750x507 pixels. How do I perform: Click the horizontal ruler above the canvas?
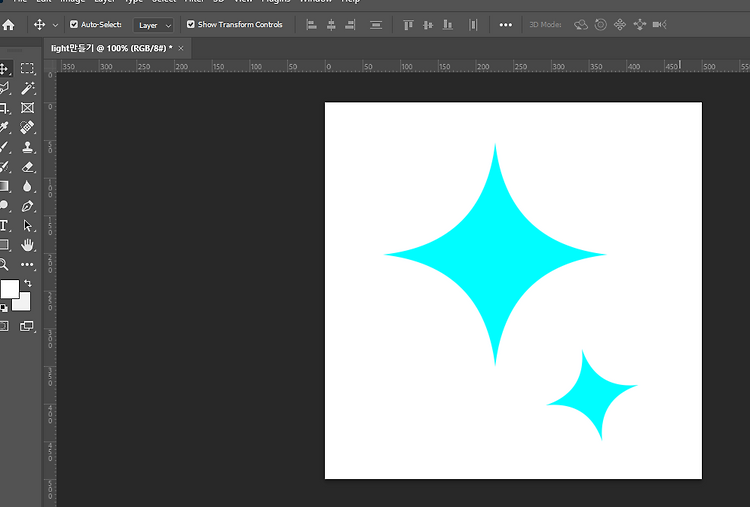(403, 66)
